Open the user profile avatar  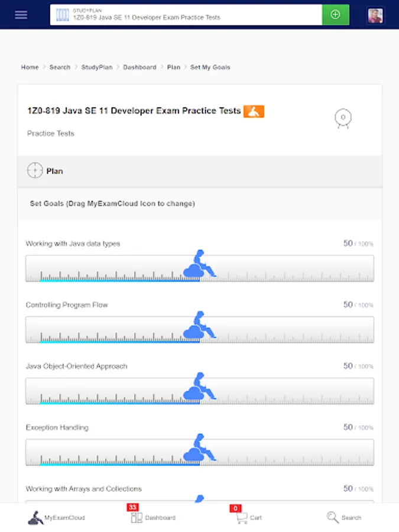(x=375, y=15)
